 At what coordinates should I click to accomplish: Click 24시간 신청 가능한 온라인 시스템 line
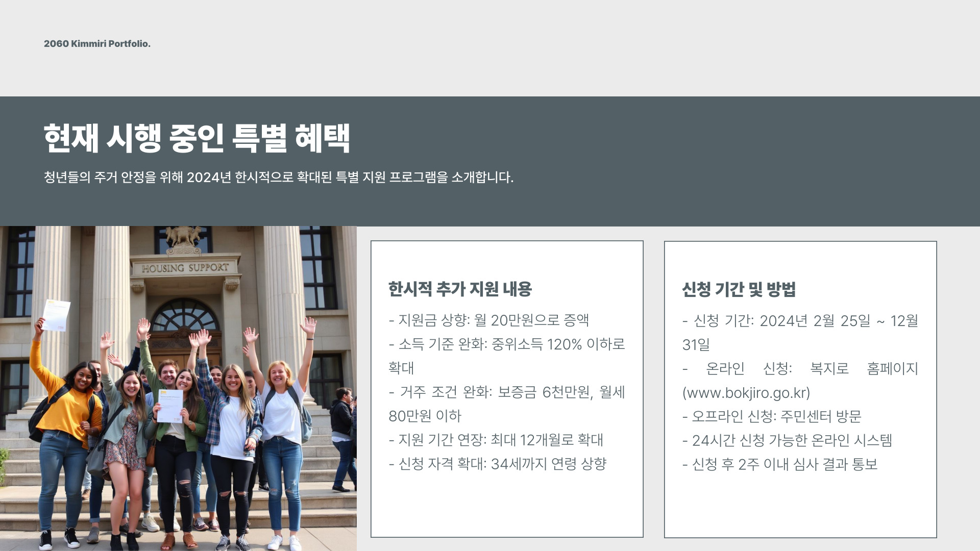pos(787,440)
